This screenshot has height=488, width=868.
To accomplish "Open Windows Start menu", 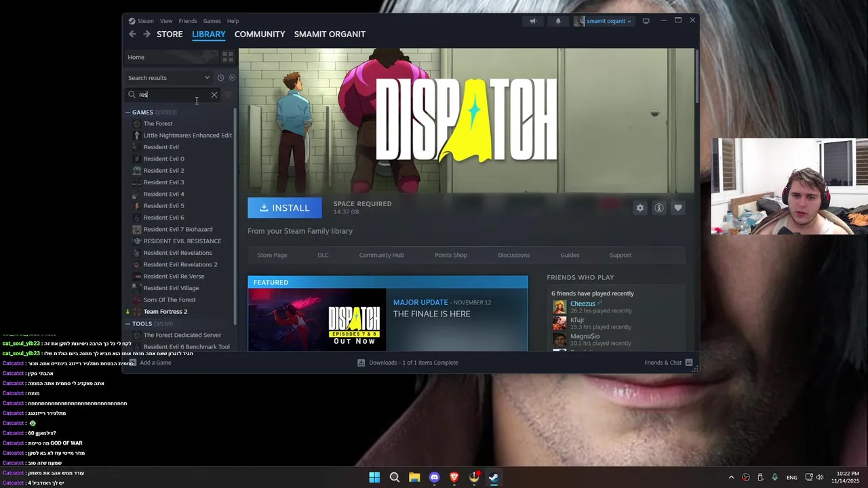I will [x=374, y=477].
